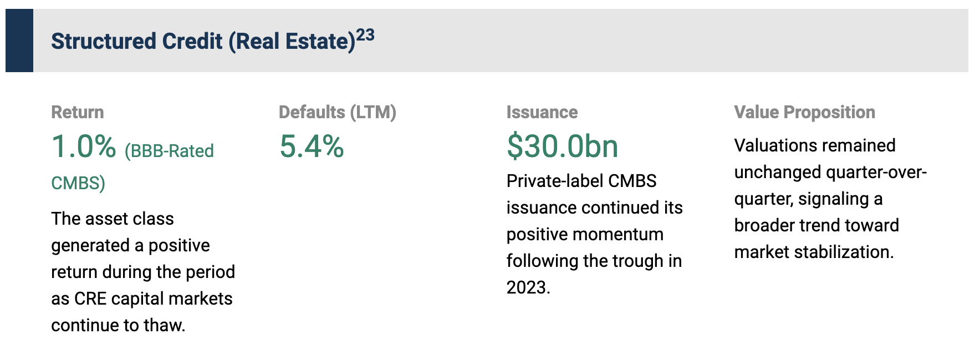Select the 'Issuance' column label
The width and height of the screenshot is (980, 354).
542,112
